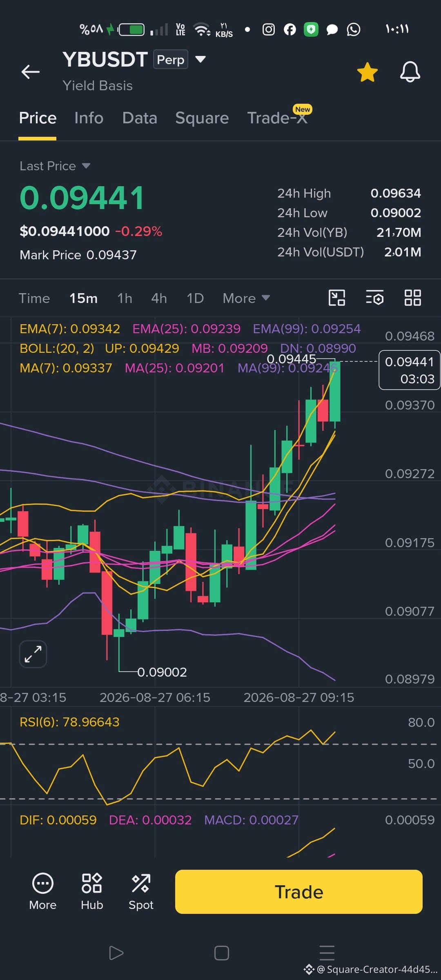Open the indicator settings icon
The height and width of the screenshot is (980, 441).
(x=374, y=298)
